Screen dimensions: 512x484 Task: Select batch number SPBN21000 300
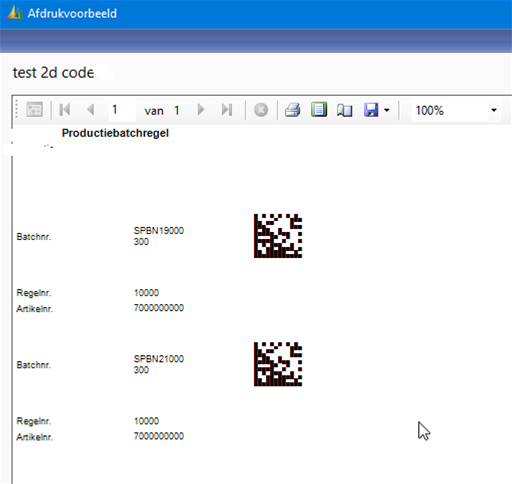click(159, 364)
